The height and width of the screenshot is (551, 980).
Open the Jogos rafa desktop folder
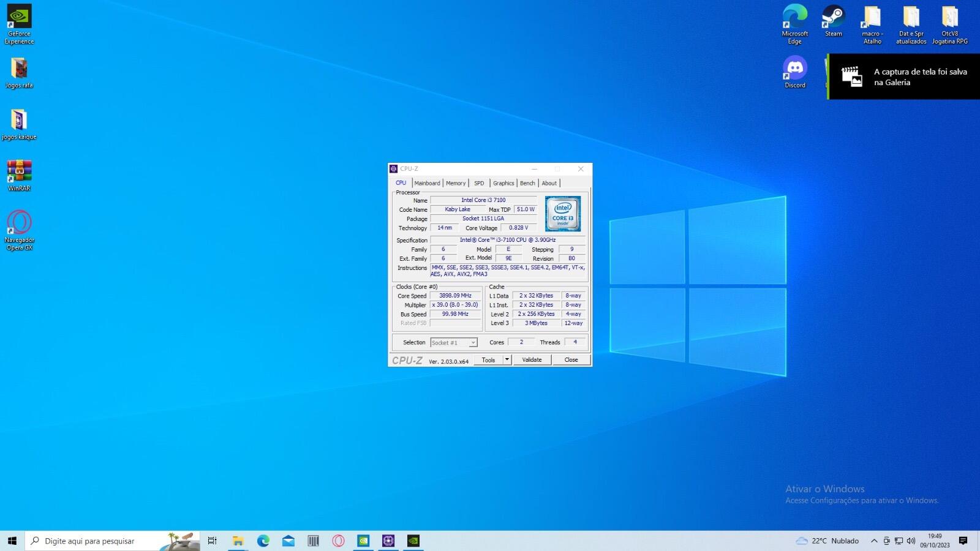click(19, 73)
